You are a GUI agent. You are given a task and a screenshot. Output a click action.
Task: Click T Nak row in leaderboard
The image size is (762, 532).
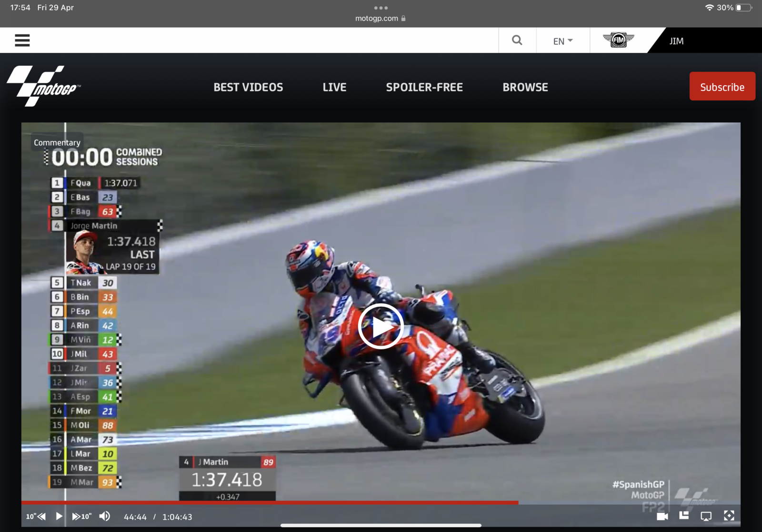click(x=84, y=283)
